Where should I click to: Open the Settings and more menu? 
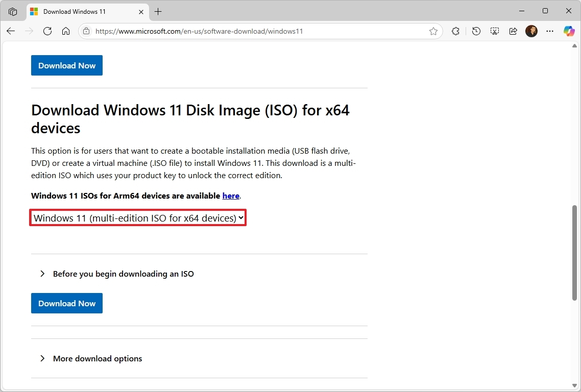click(550, 31)
